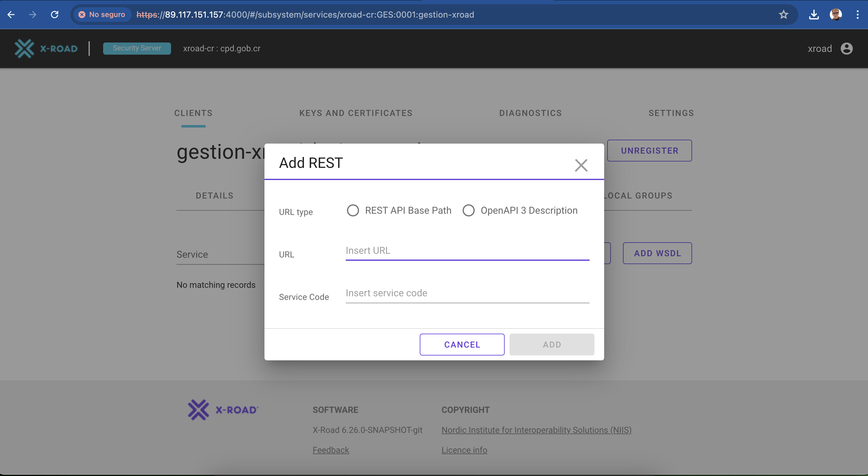Open the Chrome three-dot menu

[858, 15]
